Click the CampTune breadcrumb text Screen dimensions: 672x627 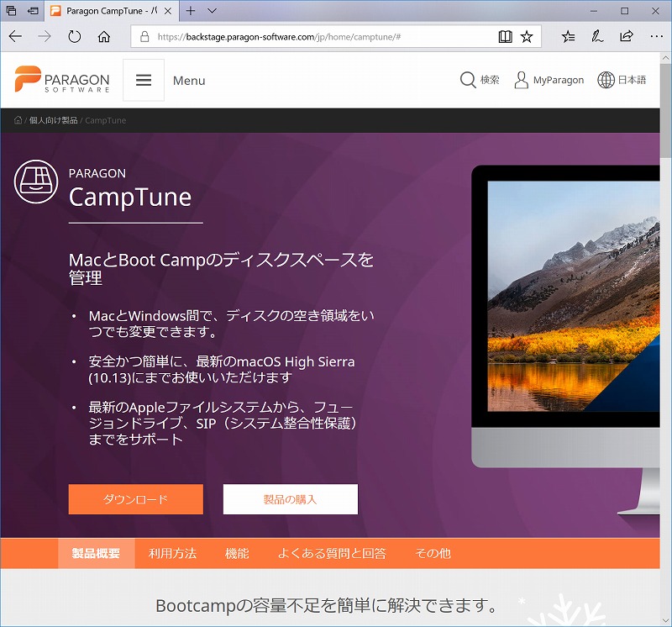[106, 120]
